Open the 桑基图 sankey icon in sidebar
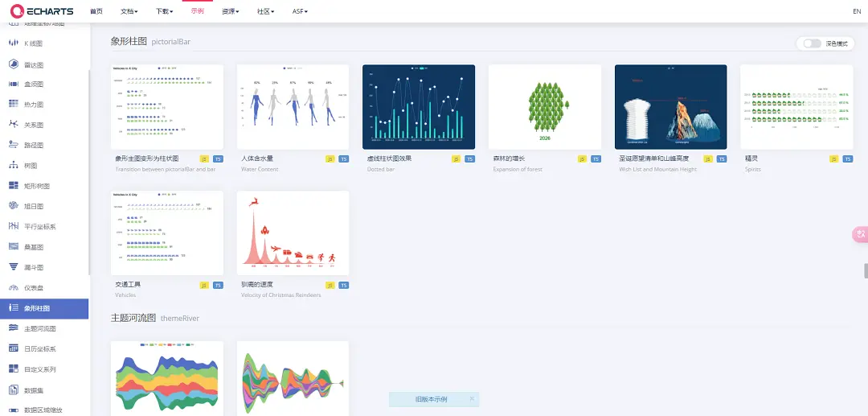868x416 pixels. 14,246
